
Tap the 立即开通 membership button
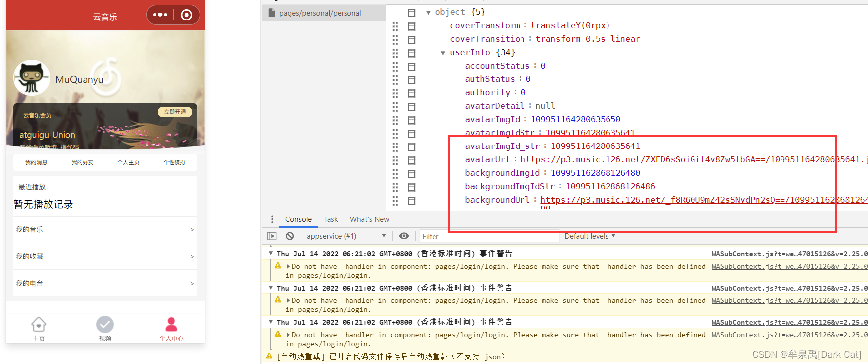click(175, 112)
